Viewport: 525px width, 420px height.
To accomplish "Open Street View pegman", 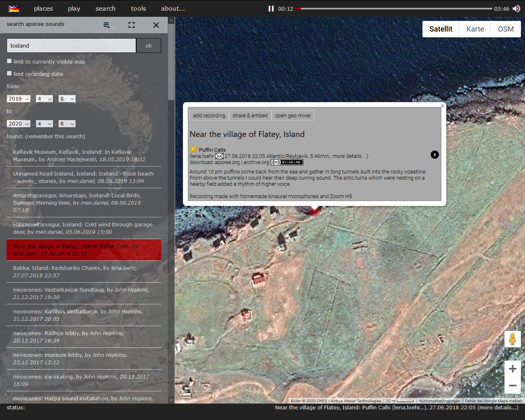I will coord(512,339).
